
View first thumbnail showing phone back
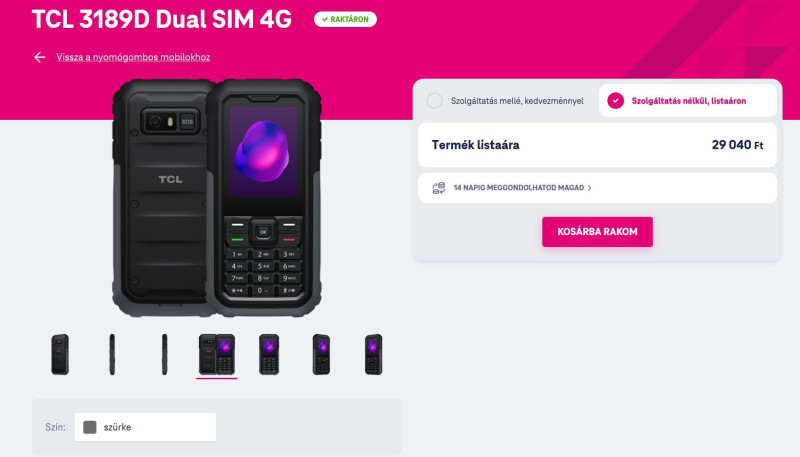(60, 354)
